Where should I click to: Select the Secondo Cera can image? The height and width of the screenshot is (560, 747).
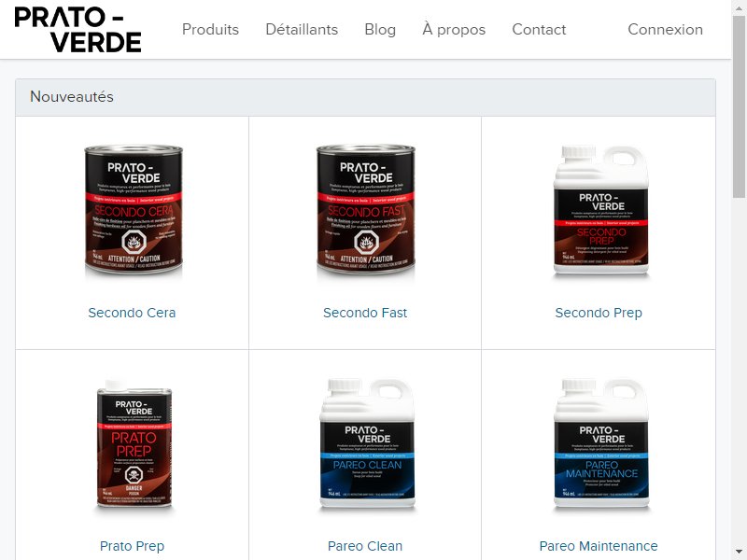133,211
